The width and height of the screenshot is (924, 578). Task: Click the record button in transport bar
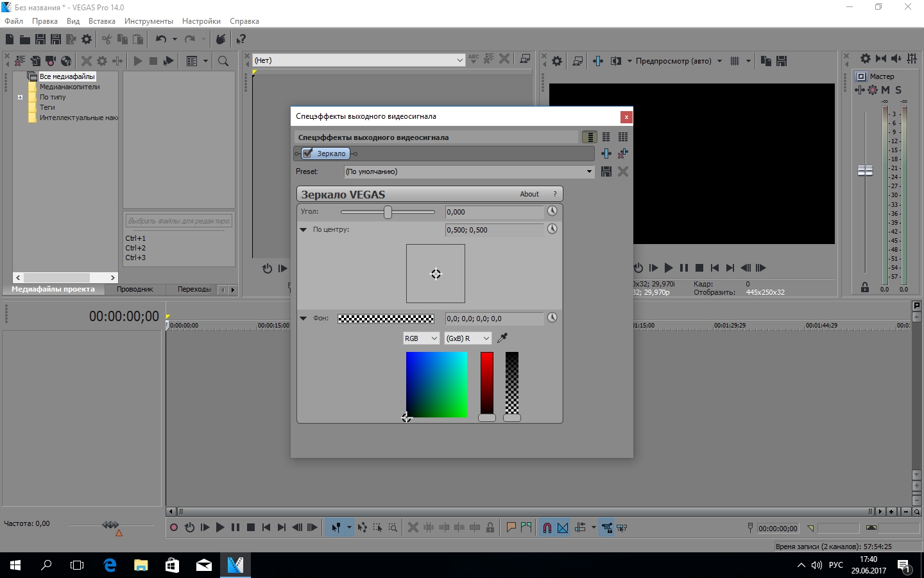click(x=174, y=527)
